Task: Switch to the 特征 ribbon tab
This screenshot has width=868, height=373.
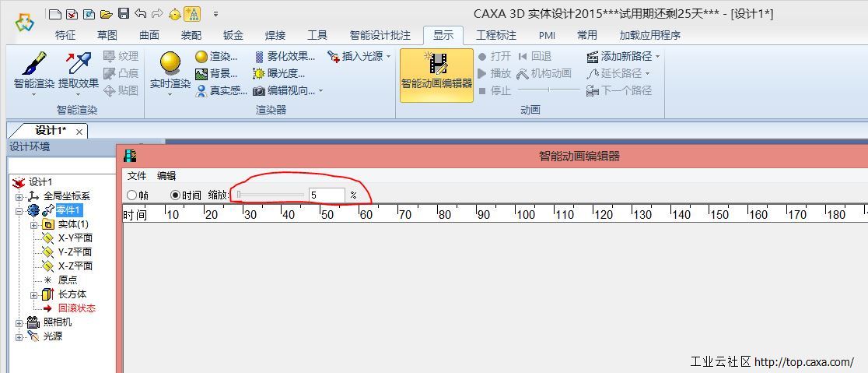Action: coord(65,36)
